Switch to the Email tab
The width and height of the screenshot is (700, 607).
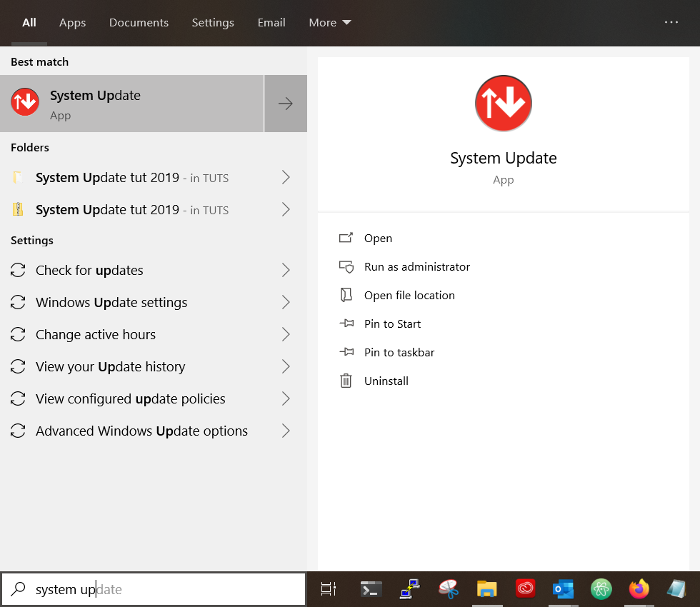click(x=271, y=23)
